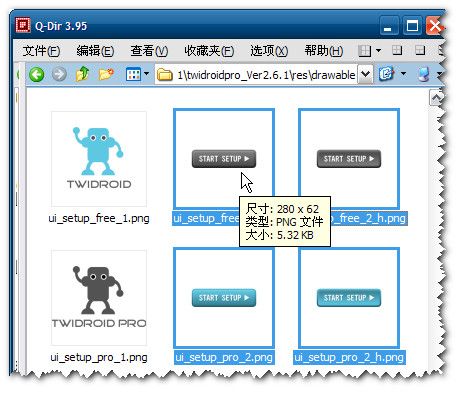Click the file name ui_setup_free_1.png
Image resolution: width=462 pixels, height=394 pixels.
pyautogui.click(x=99, y=219)
